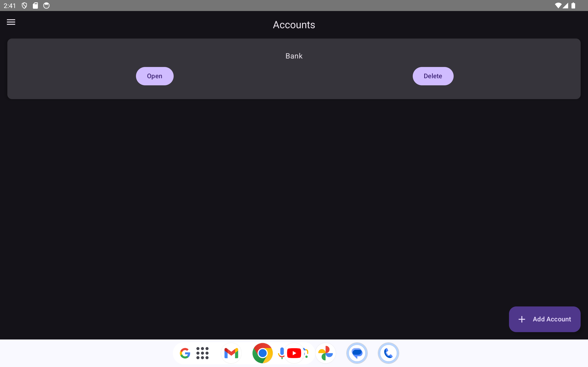Click the Accounts page title
This screenshot has height=367, width=588.
[x=294, y=25]
